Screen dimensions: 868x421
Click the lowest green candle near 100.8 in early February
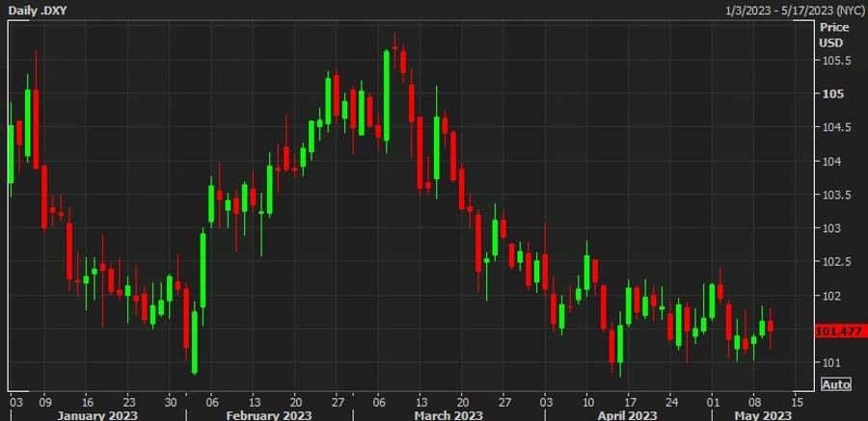195,342
